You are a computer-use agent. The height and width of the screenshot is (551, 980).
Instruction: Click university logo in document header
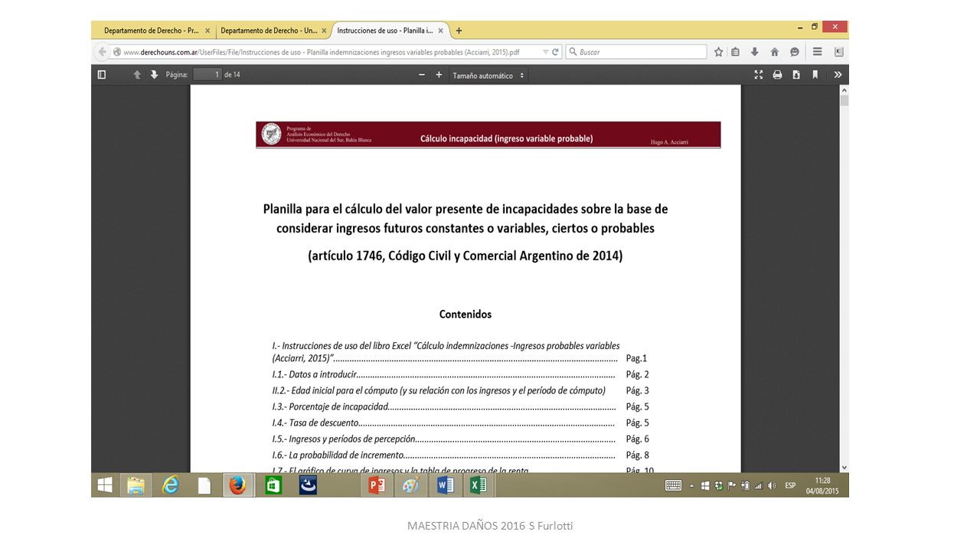(271, 135)
